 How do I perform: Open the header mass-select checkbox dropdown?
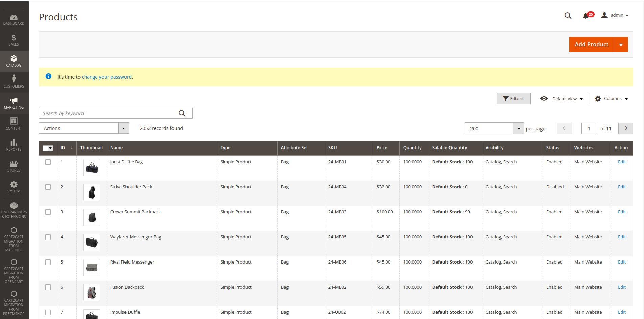click(51, 148)
